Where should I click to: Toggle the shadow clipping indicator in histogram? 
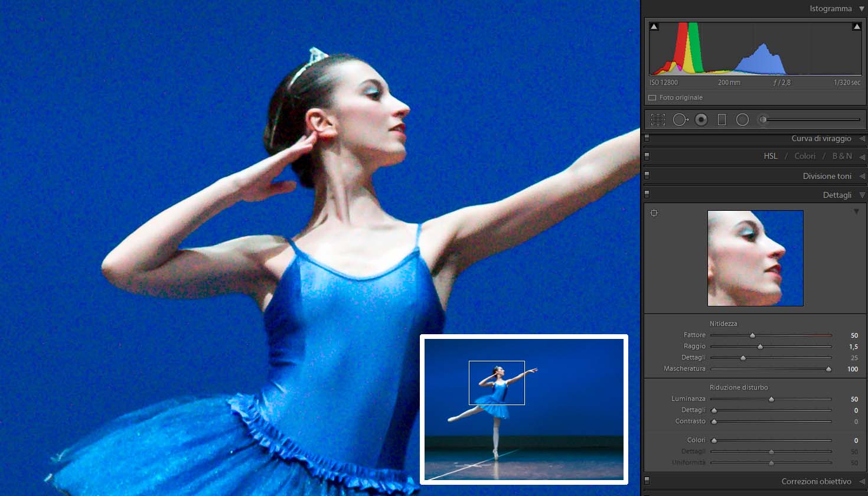pos(654,27)
